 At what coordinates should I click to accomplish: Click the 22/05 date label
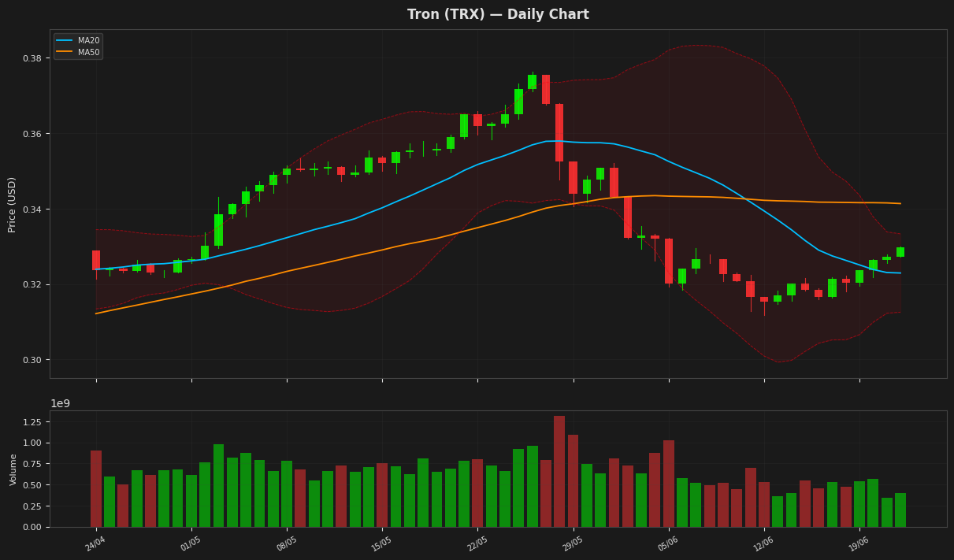point(477,543)
